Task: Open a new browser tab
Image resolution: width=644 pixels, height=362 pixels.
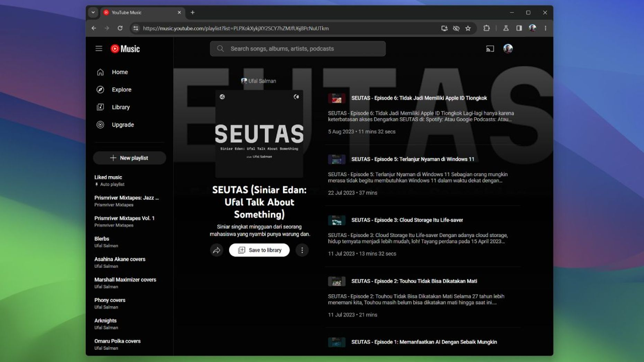Action: 193,12
